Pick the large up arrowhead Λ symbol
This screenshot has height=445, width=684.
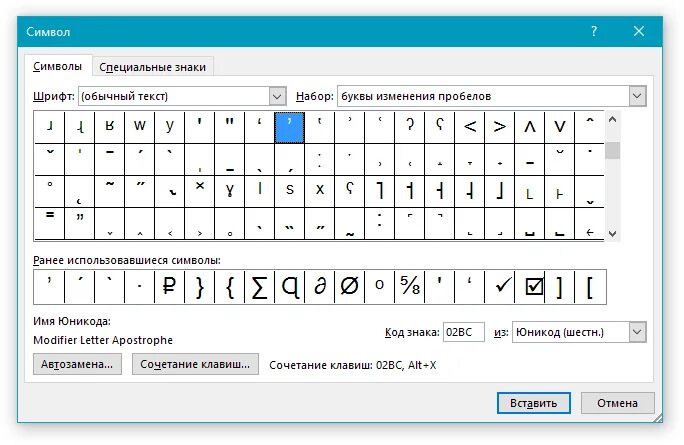tap(530, 127)
